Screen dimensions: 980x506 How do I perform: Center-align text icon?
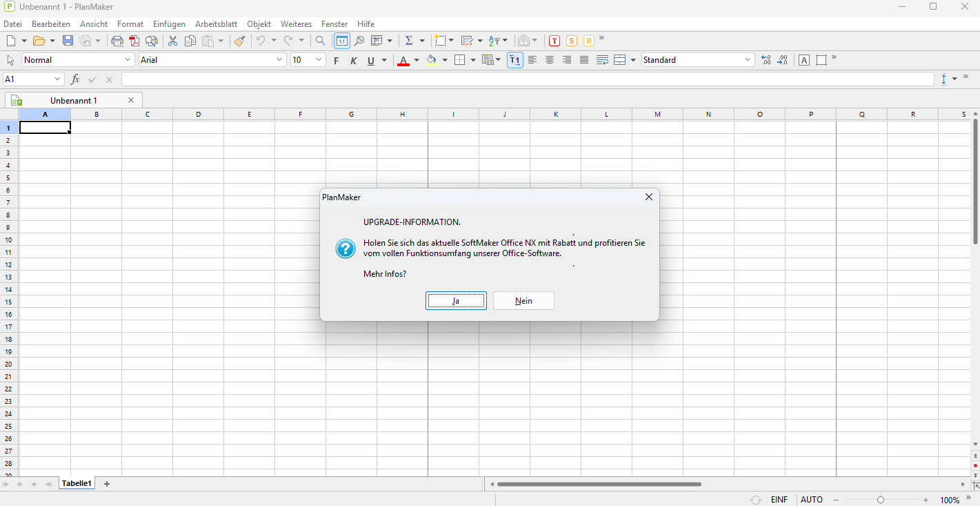(x=550, y=60)
